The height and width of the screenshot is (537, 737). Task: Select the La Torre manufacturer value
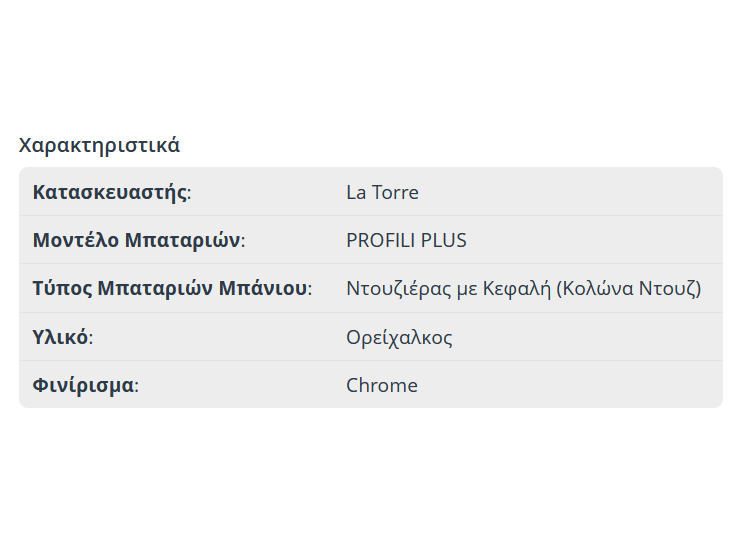[x=382, y=193]
